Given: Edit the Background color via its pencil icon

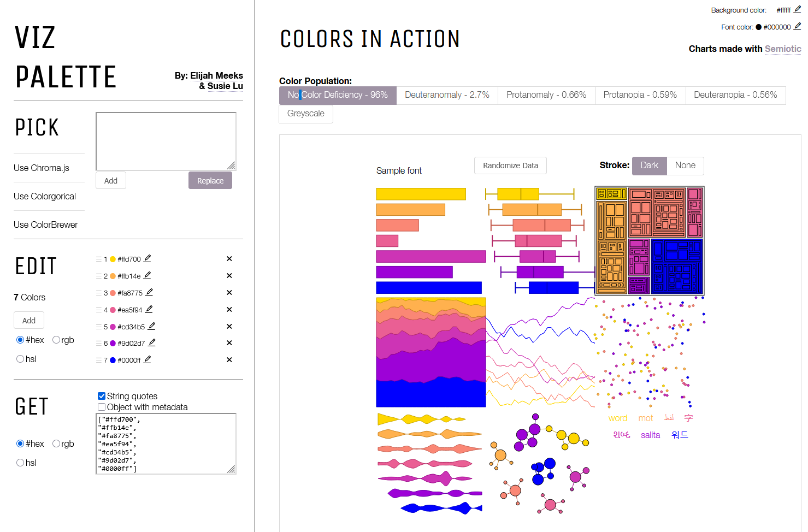Looking at the screenshot, I should pos(798,9).
